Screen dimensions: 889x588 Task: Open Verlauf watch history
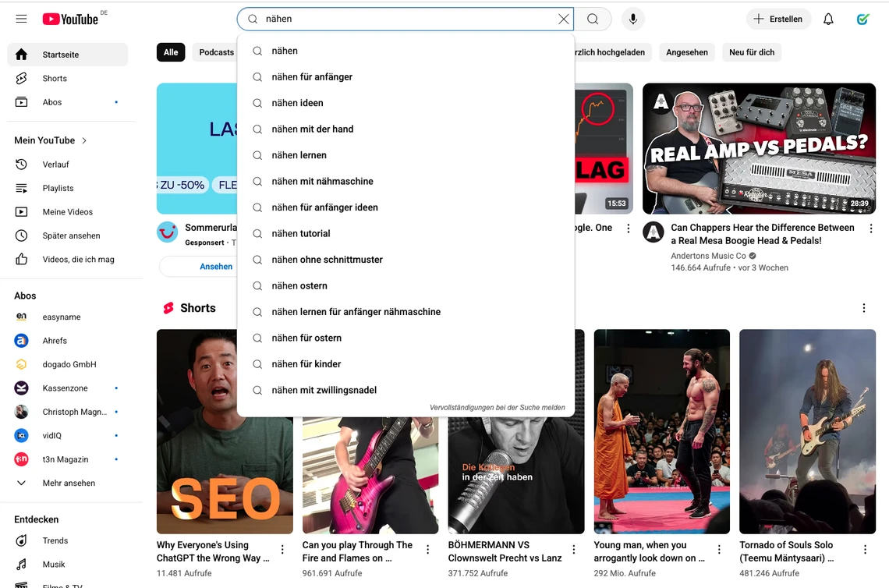click(x=55, y=165)
